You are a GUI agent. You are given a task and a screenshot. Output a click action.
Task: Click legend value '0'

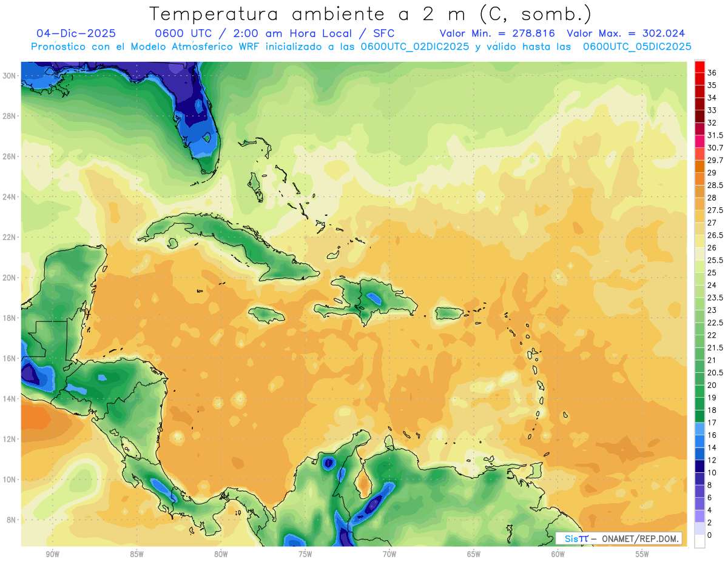(x=710, y=535)
